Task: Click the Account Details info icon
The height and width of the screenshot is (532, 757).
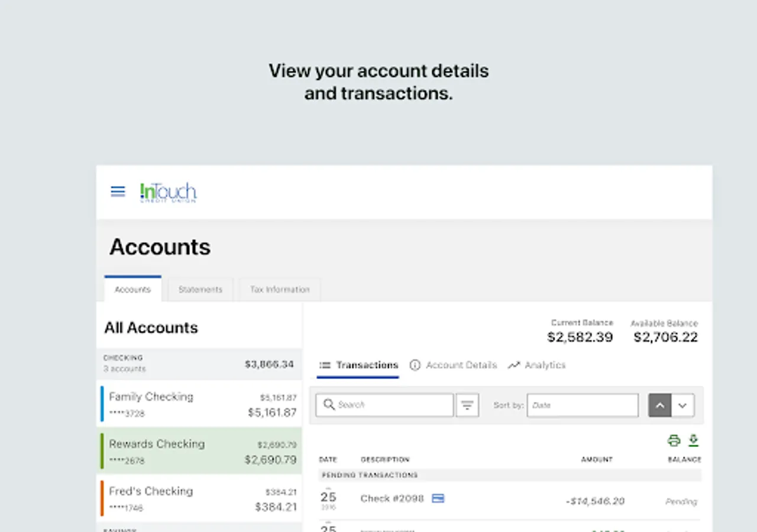Action: 416,365
